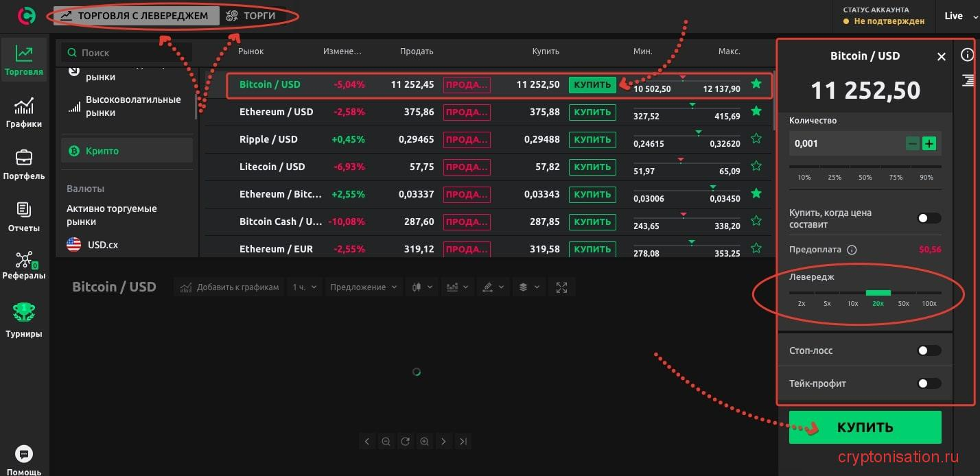
Task: Switch to the ТОРГИ tab
Action: [252, 16]
